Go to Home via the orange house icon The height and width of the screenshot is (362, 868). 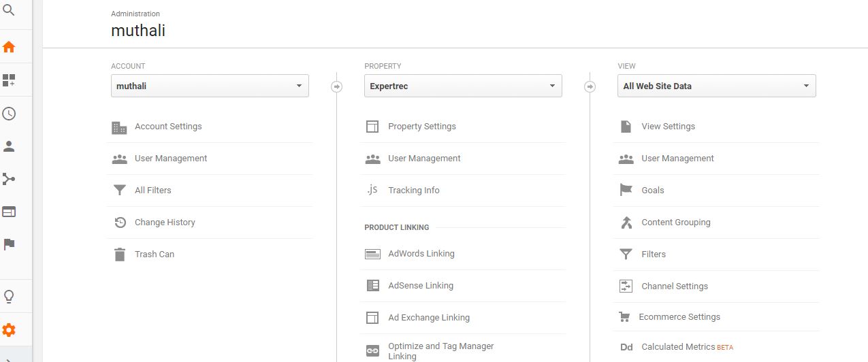[9, 48]
